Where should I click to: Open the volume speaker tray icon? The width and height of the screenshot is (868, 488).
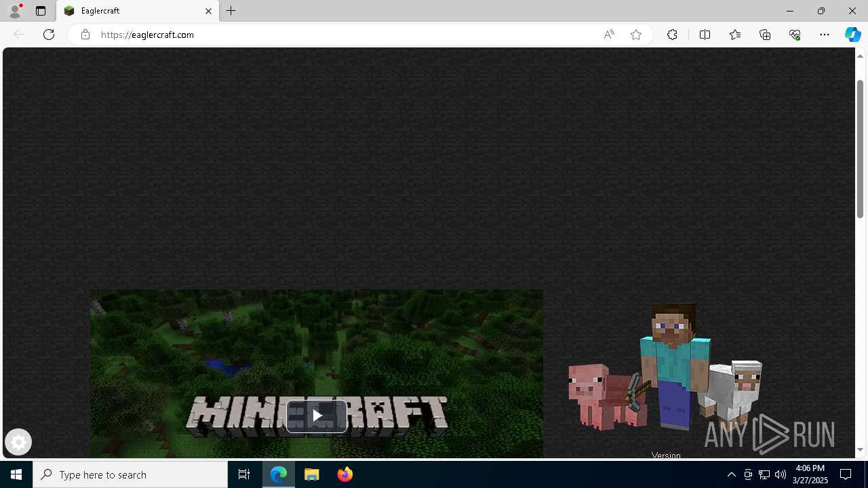point(781,474)
